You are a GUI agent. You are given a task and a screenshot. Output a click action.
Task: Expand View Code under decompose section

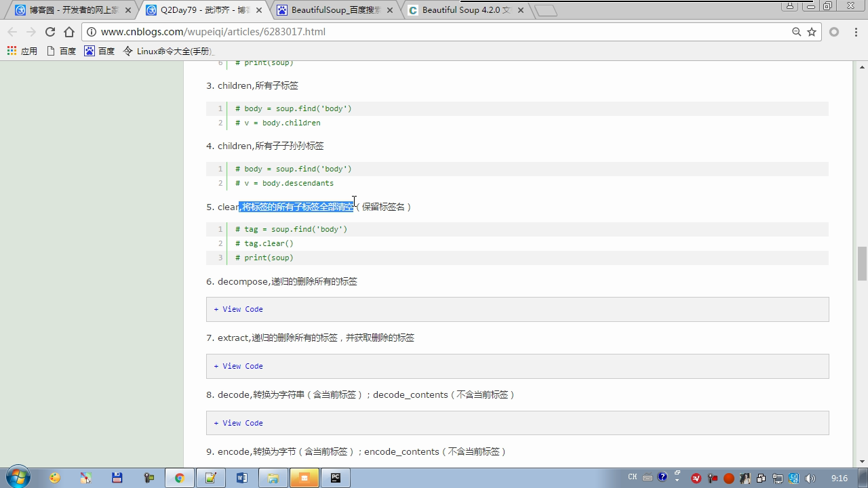(239, 309)
